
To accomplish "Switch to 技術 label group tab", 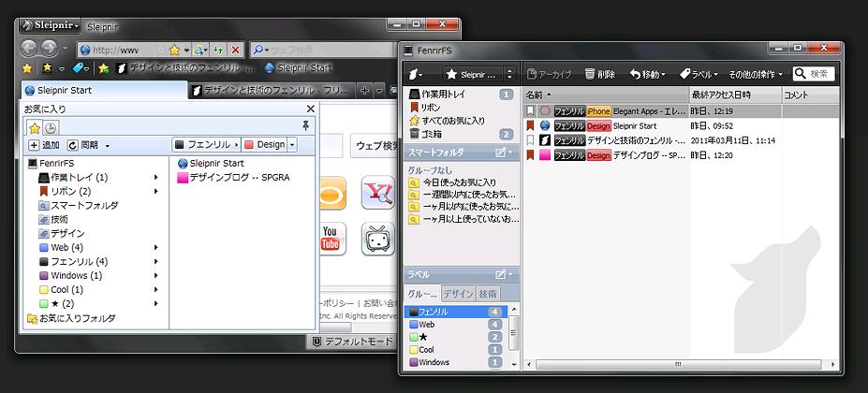I will pyautogui.click(x=488, y=294).
